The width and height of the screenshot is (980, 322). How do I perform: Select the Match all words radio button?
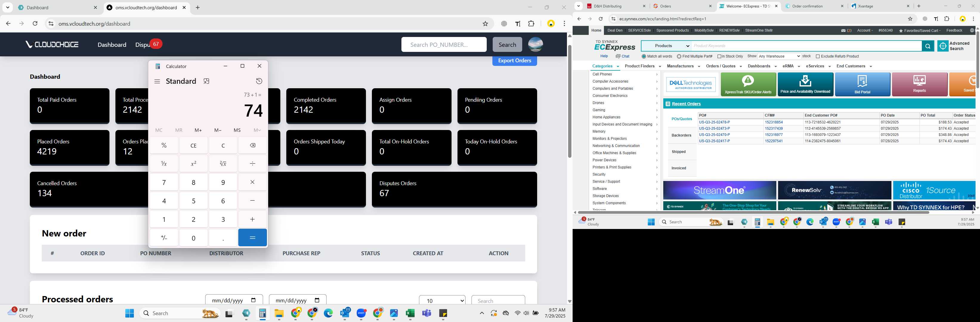(644, 56)
